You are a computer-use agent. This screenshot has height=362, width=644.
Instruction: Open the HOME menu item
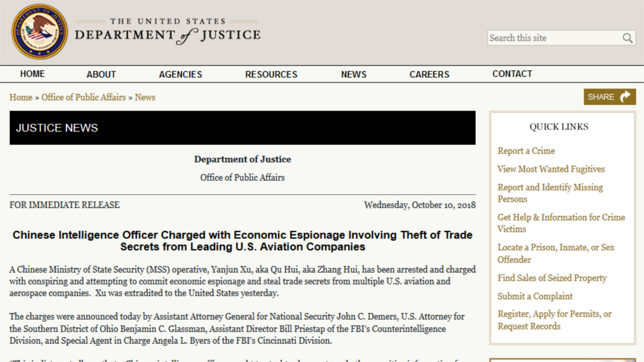point(33,74)
